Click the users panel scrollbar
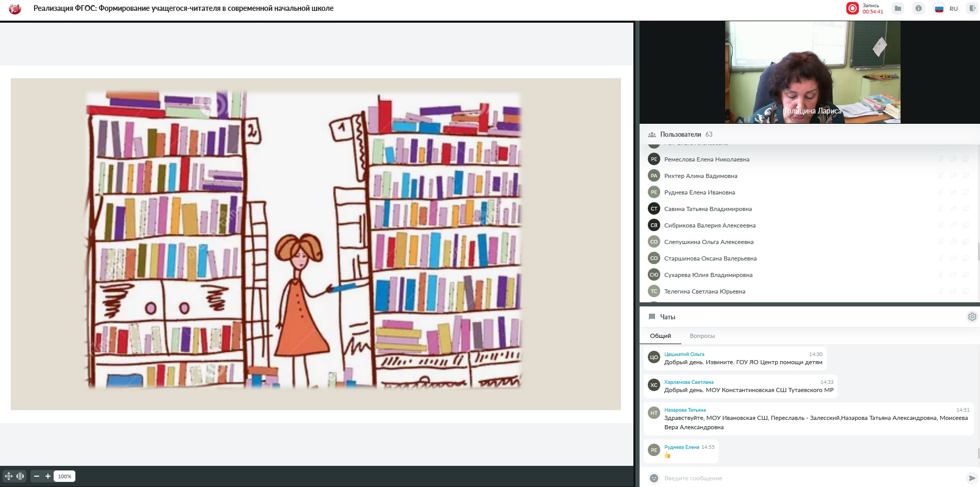Image resolution: width=980 pixels, height=487 pixels. click(978, 253)
